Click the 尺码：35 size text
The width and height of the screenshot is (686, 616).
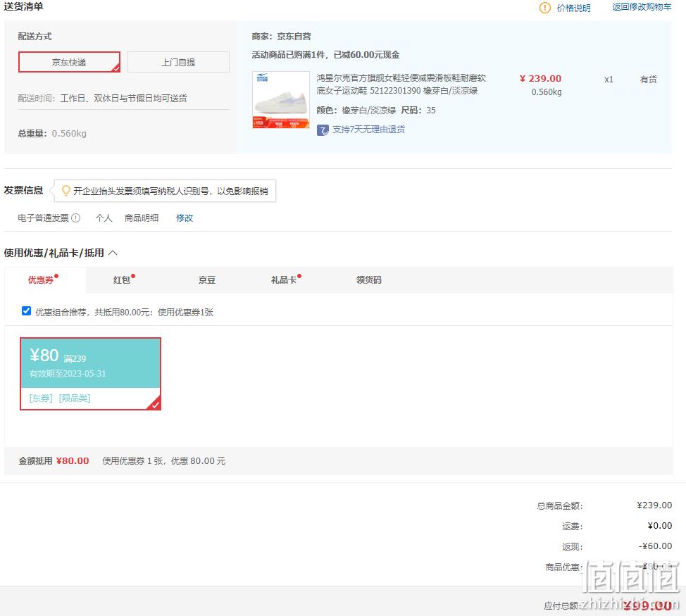(x=418, y=110)
